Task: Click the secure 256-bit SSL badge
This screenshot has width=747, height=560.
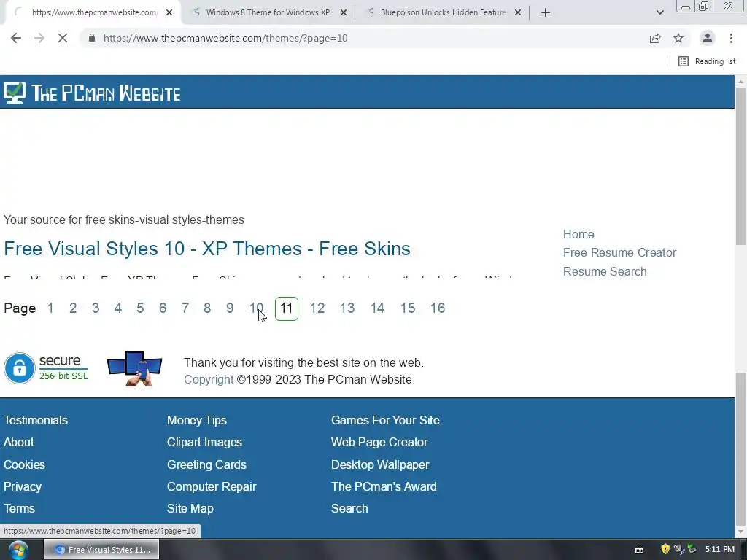Action: (46, 368)
